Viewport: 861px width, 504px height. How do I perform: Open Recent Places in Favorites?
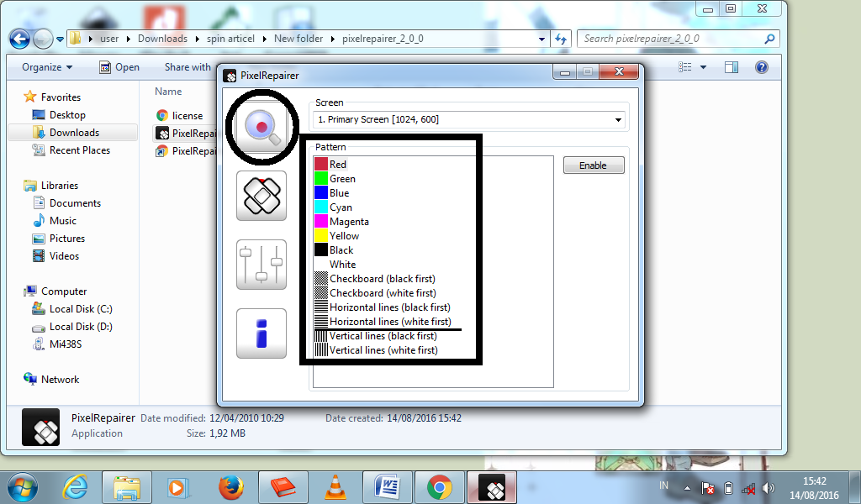coord(71,150)
